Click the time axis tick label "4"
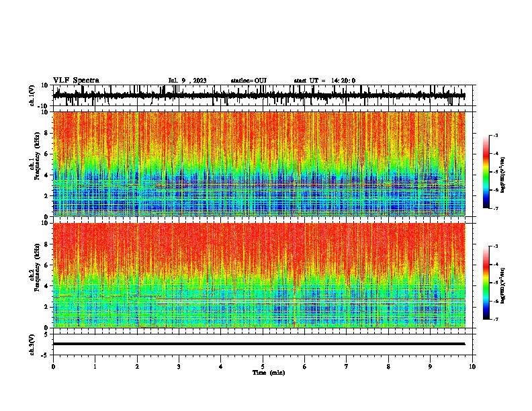The image size is (532, 411). click(x=221, y=367)
